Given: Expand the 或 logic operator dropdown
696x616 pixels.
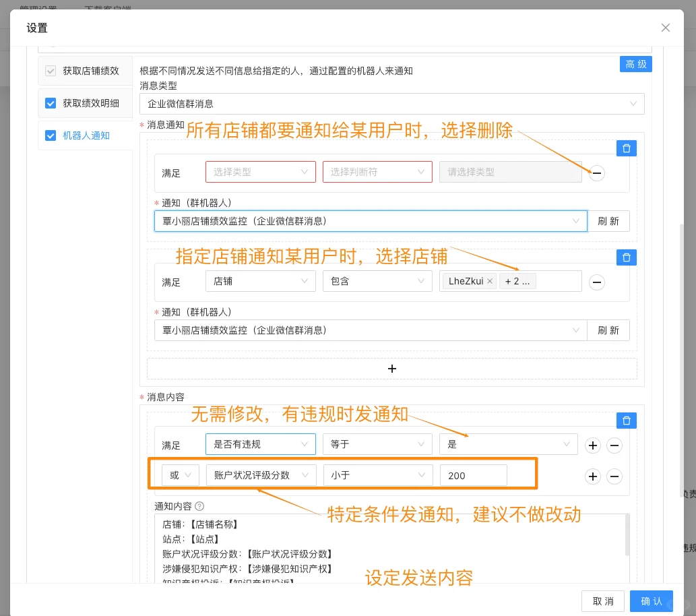Looking at the screenshot, I should (x=180, y=475).
